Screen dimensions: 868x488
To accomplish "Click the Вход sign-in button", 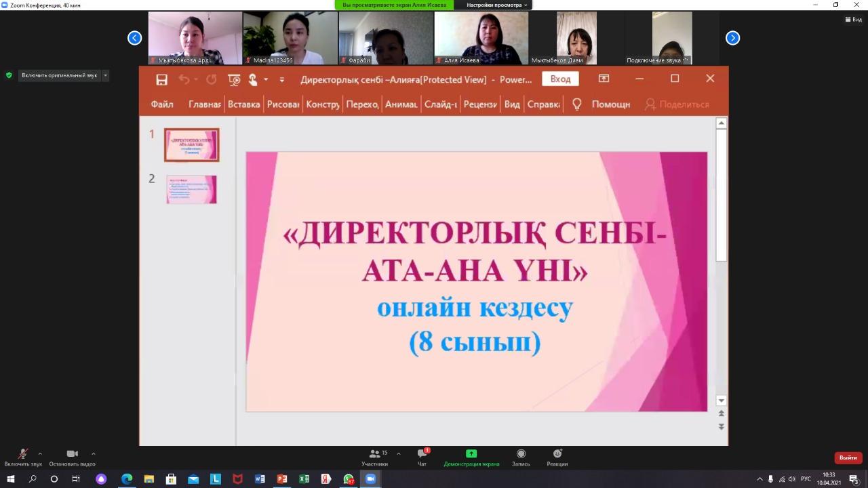I will (560, 79).
